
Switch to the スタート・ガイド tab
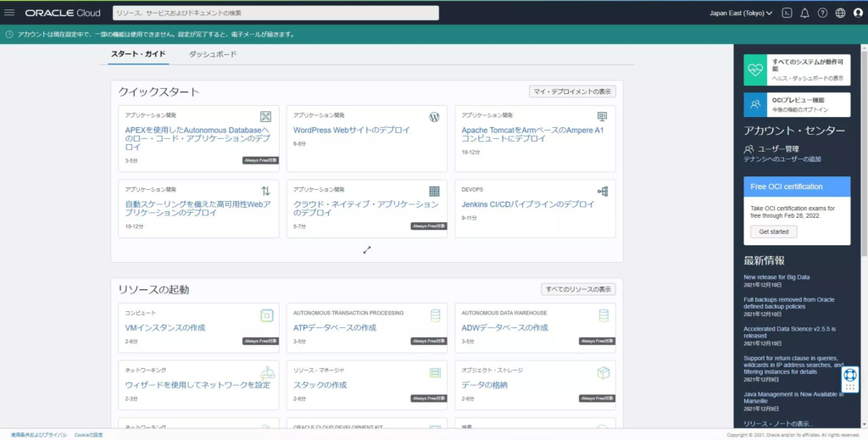click(138, 54)
